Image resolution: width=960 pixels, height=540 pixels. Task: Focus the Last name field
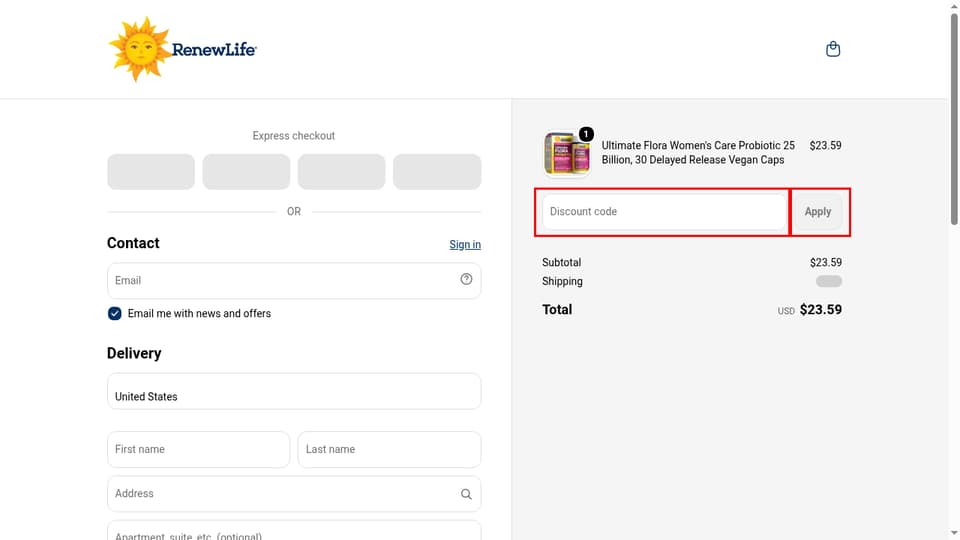click(389, 449)
